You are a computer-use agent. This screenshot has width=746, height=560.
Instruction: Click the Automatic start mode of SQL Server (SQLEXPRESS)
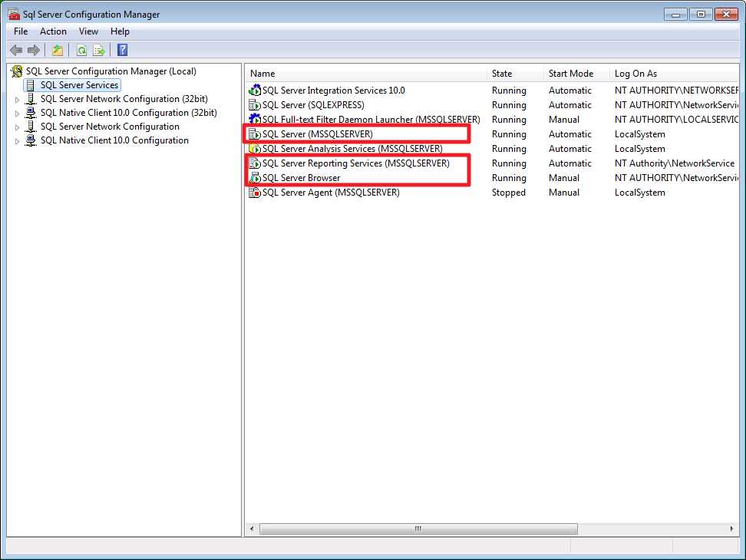tap(570, 105)
